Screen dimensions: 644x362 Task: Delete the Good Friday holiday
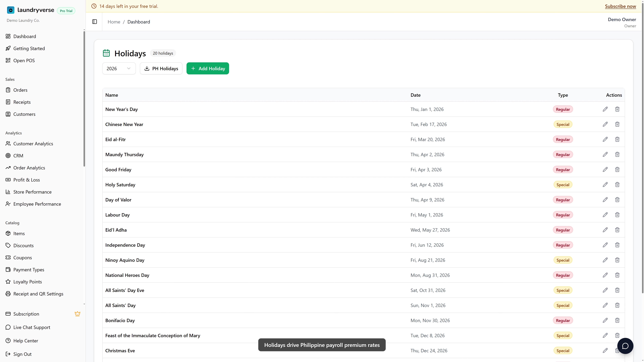pos(617,169)
